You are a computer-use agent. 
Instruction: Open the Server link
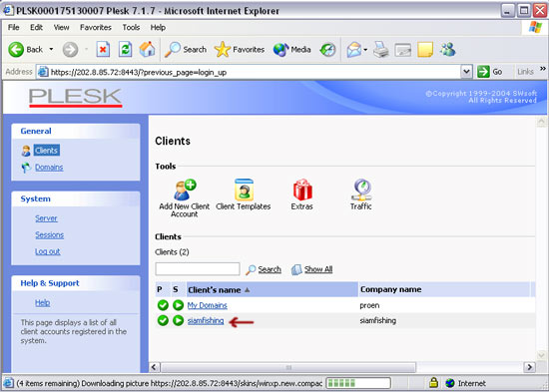[x=46, y=218]
